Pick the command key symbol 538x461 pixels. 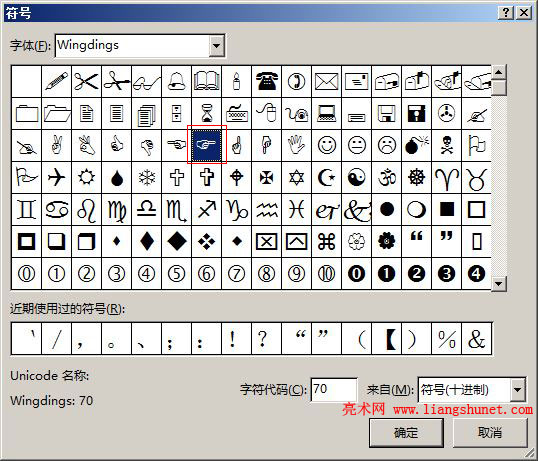point(327,241)
